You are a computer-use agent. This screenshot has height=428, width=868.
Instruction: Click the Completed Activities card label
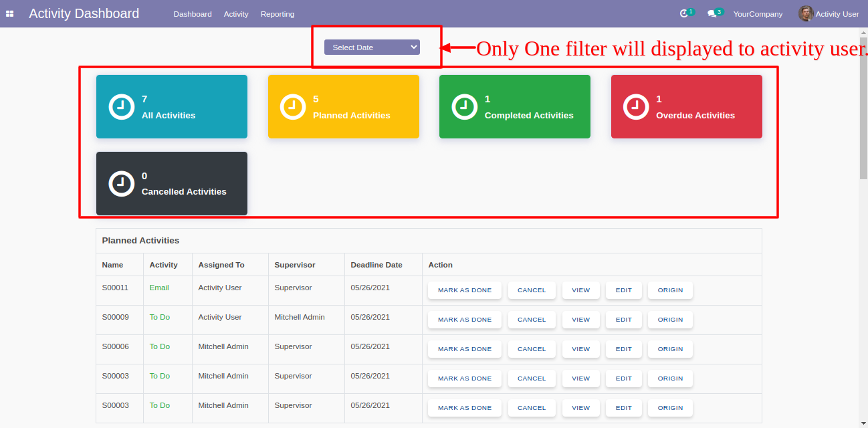coord(529,115)
